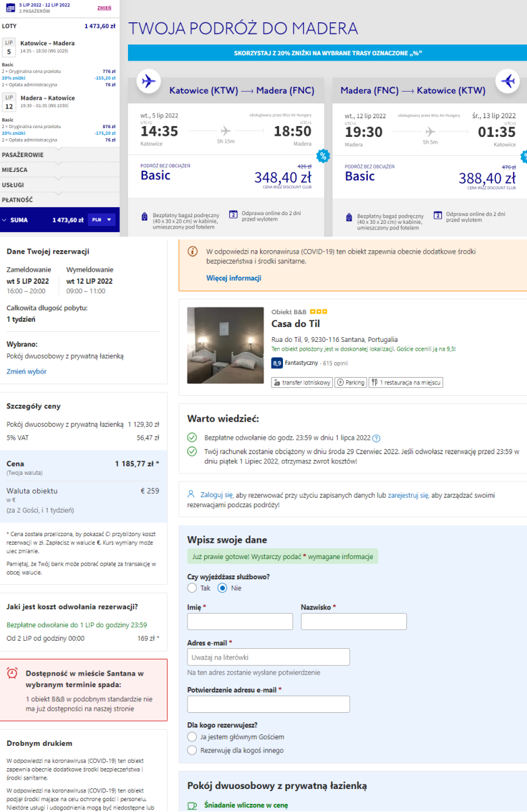Click the ZMIEŃ link to change dates
The image size is (527, 812).
(104, 7)
